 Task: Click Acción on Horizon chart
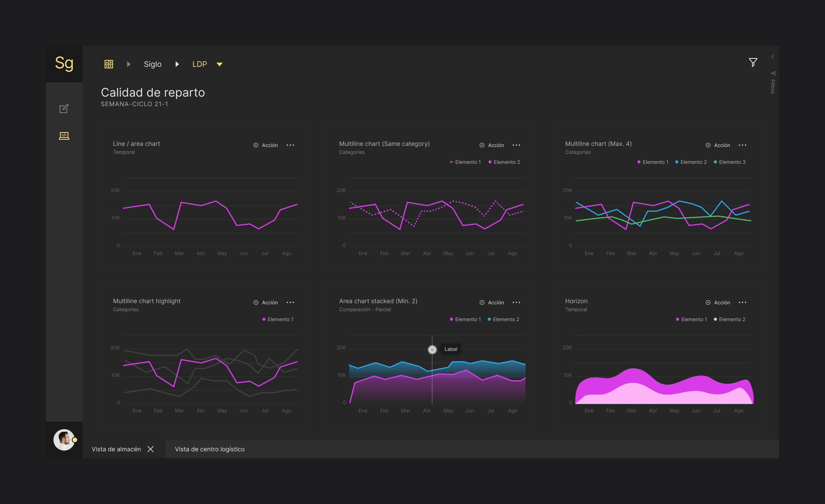pos(718,302)
